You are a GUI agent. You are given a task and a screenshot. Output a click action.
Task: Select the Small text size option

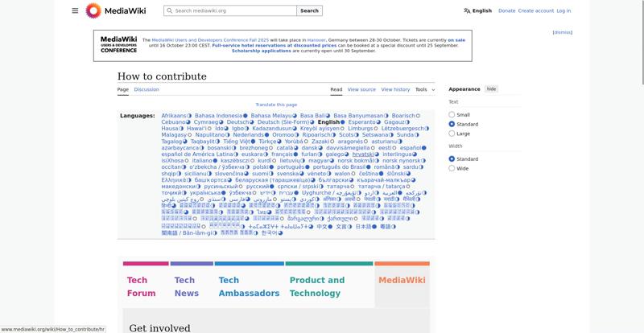[452, 114]
